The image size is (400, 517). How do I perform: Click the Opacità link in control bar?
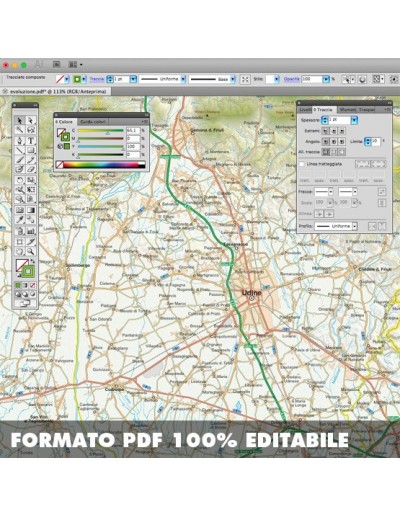[291, 79]
